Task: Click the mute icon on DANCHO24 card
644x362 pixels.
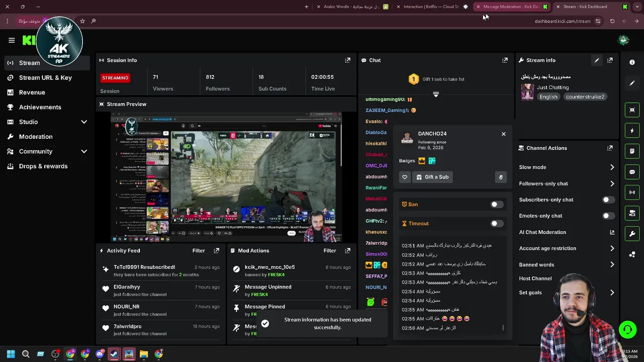Action: click(x=501, y=177)
